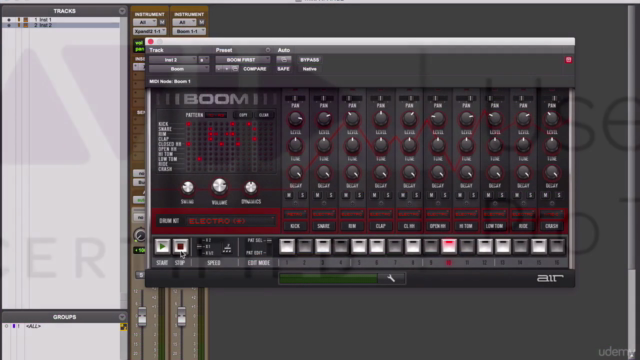Click the yellow group icon in Groups

[x=123, y=327]
